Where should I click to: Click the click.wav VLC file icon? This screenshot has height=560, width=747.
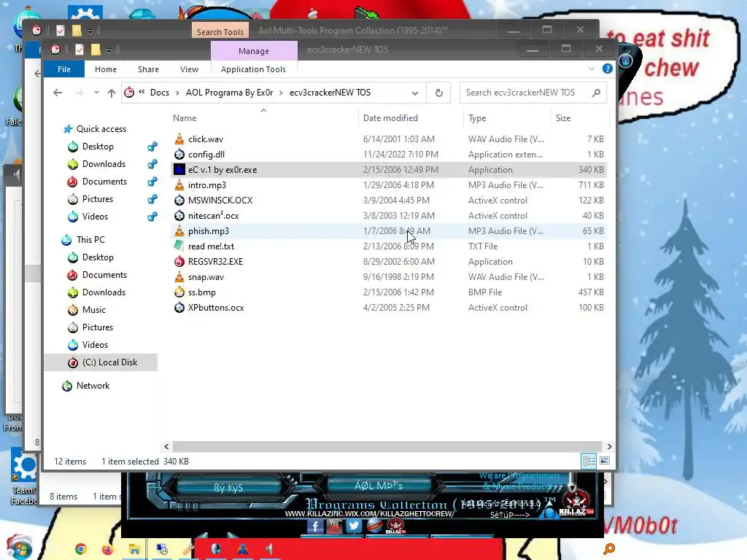179,139
